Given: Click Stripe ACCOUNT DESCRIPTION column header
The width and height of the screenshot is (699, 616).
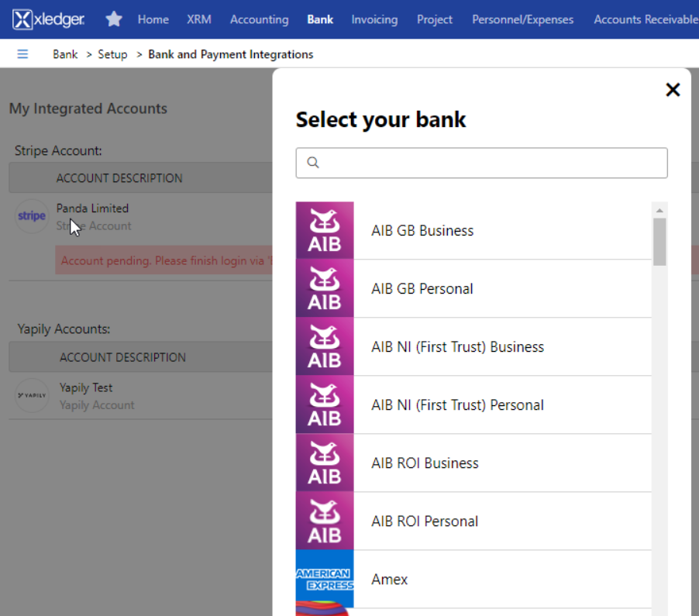Looking at the screenshot, I should coord(119,178).
